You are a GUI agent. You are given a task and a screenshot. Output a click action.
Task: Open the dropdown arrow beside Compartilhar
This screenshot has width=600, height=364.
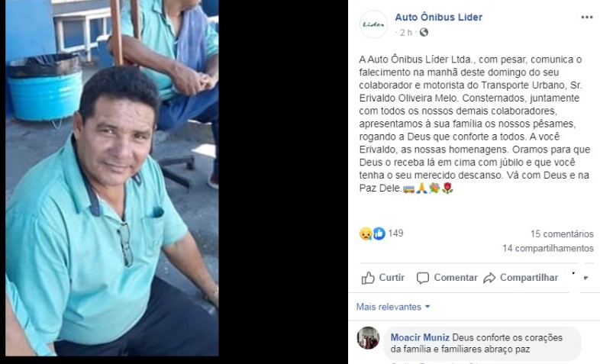(585, 278)
